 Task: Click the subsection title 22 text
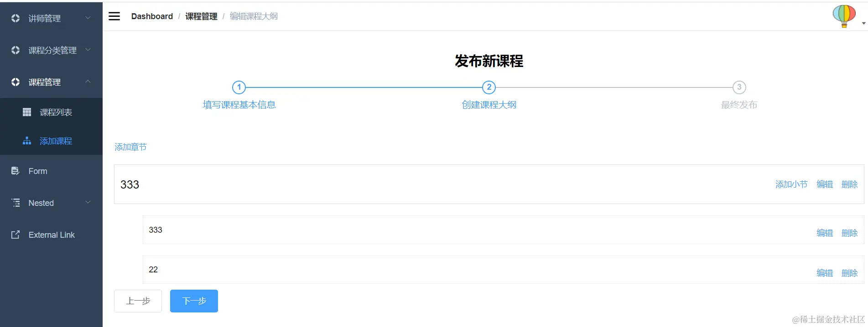click(153, 270)
